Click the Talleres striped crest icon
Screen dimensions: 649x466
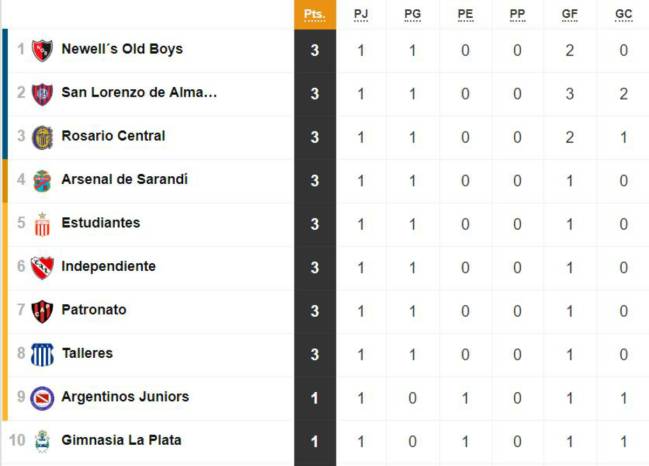click(42, 355)
